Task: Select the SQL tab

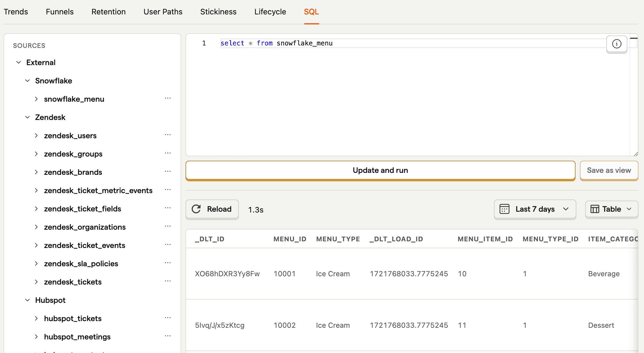Action: (311, 12)
